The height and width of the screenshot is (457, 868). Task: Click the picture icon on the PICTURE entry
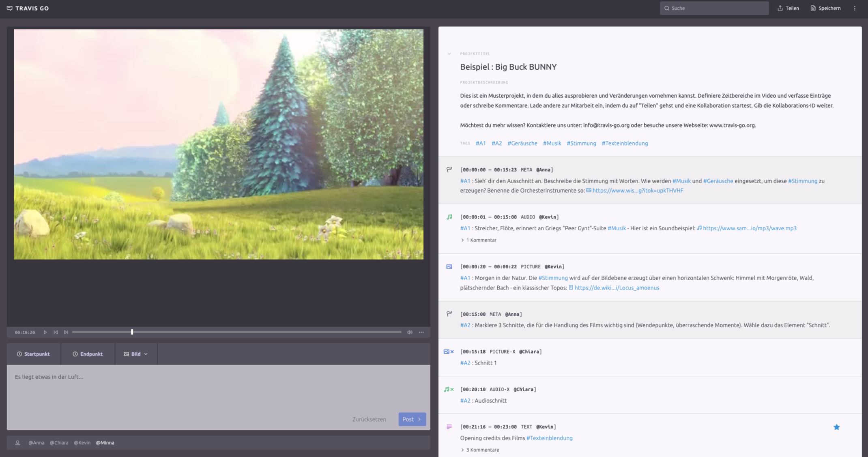[449, 266]
